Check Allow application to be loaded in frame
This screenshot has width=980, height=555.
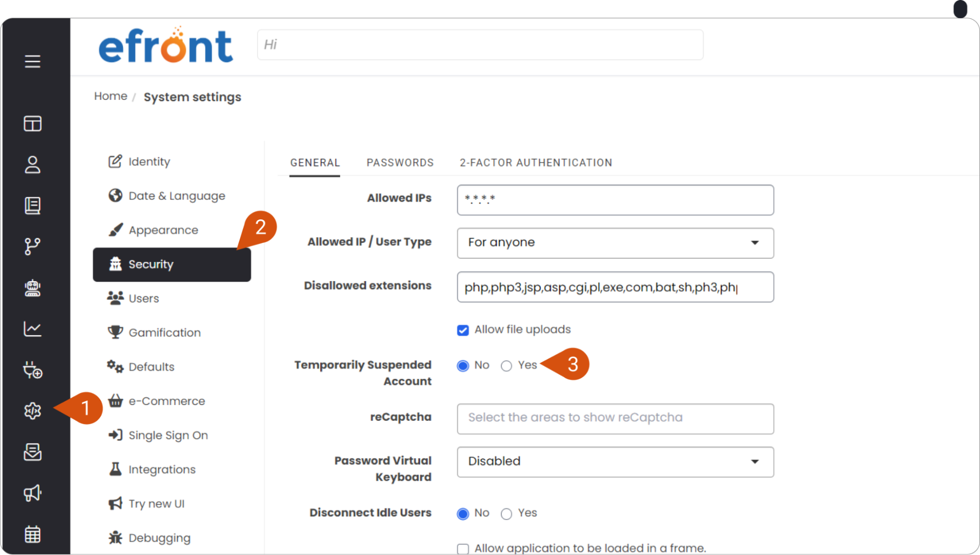point(463,549)
